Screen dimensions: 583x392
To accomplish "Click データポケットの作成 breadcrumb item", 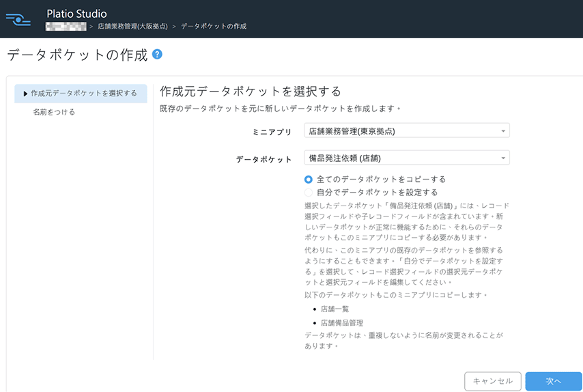I will (x=214, y=27).
